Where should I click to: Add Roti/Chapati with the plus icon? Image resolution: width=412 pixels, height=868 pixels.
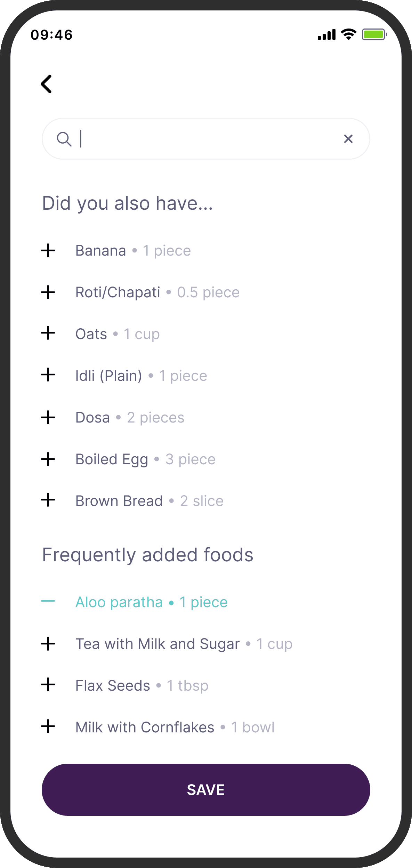point(48,292)
